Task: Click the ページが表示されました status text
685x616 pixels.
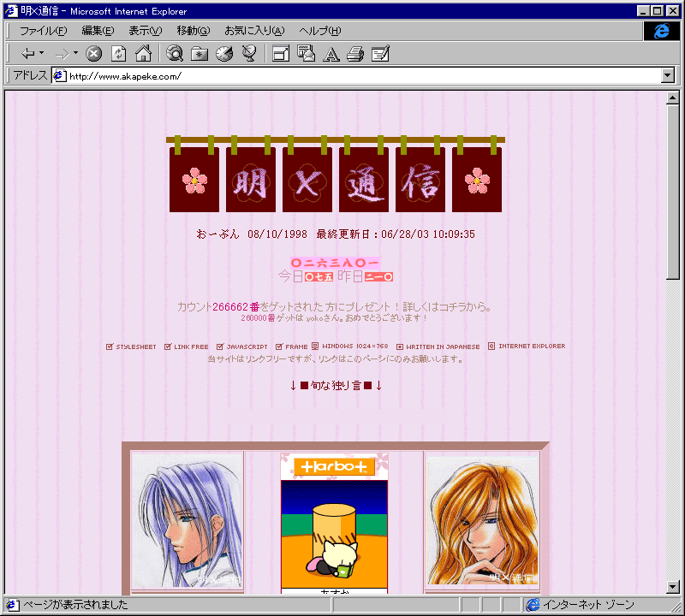Action: [x=75, y=605]
